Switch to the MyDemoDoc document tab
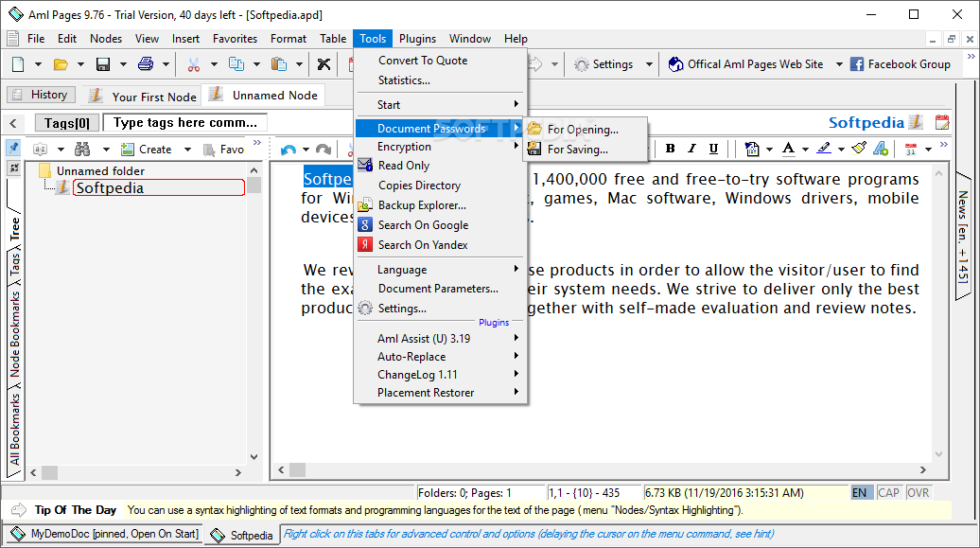980x548 pixels. [x=106, y=534]
